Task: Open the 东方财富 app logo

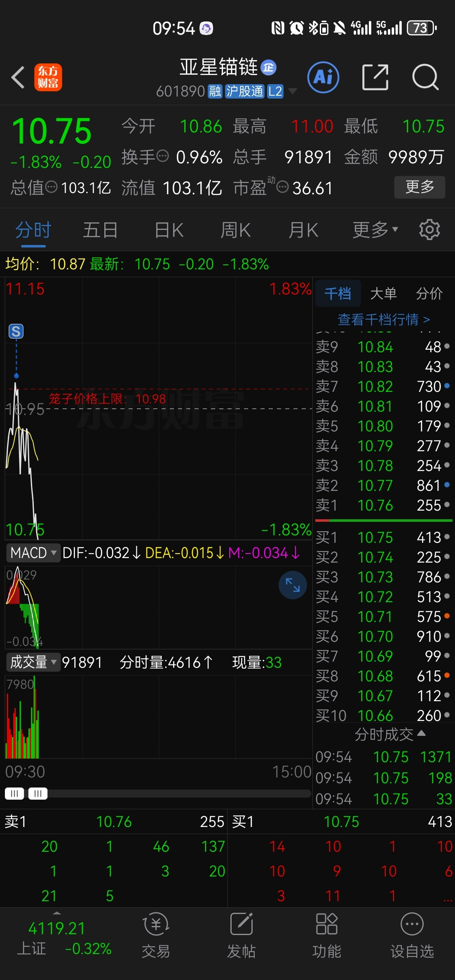Action: pos(48,77)
